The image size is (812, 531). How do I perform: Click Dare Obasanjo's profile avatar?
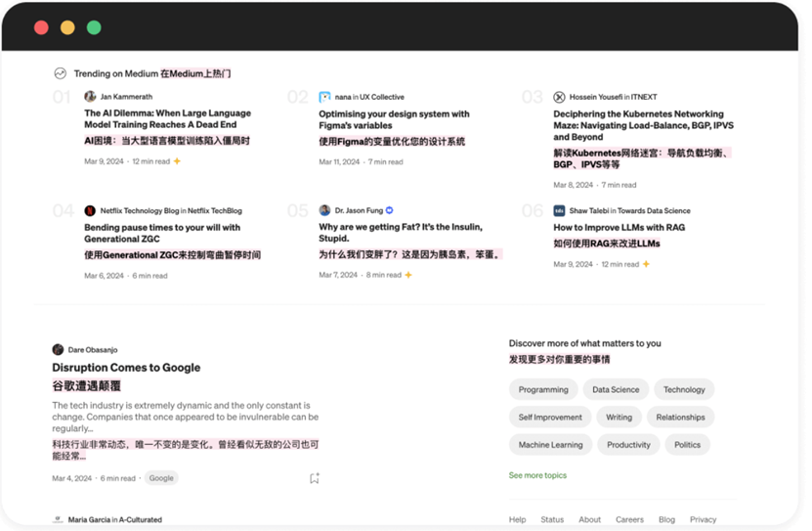point(58,350)
